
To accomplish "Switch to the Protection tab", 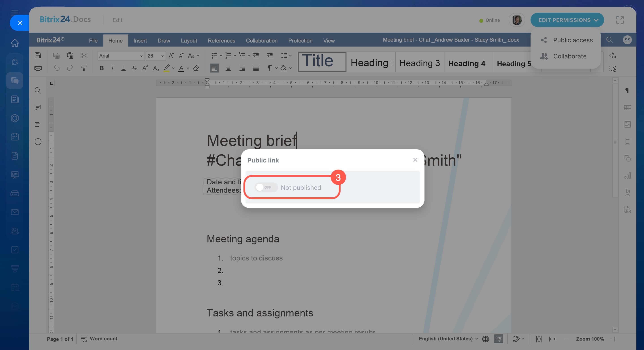I will pos(300,41).
